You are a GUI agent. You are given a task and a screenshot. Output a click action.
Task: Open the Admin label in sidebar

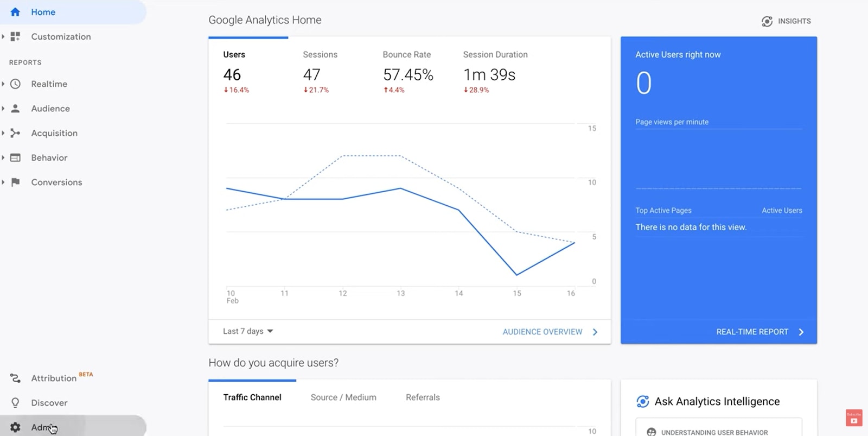[x=43, y=427]
